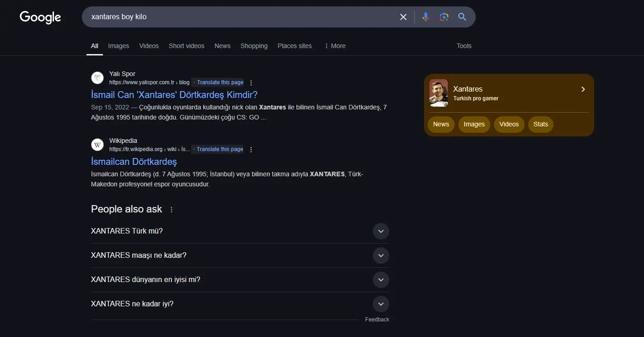Image resolution: width=644 pixels, height=337 pixels.
Task: Click the 'People also ask' heading
Action: 127,209
